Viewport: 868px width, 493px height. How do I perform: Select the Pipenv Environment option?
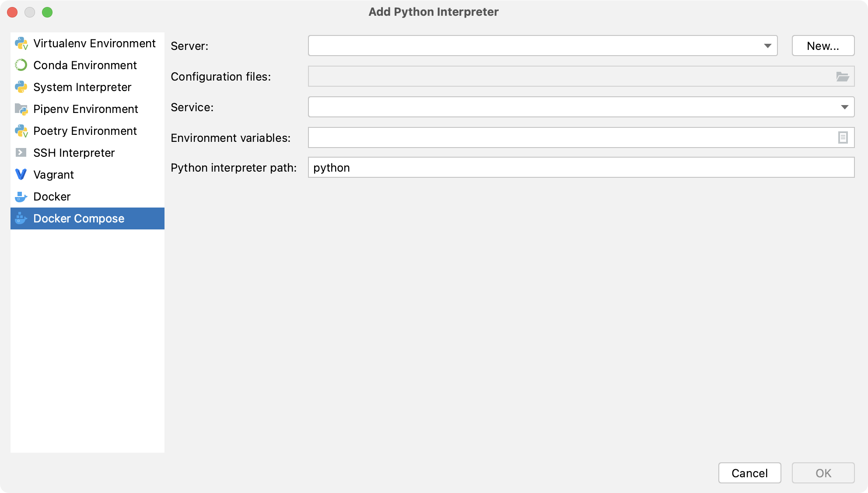pos(87,109)
